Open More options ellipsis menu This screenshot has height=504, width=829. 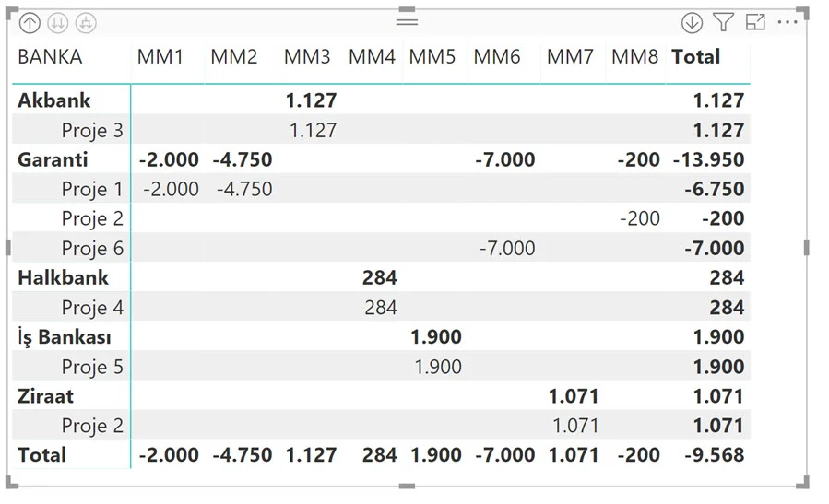point(787,22)
